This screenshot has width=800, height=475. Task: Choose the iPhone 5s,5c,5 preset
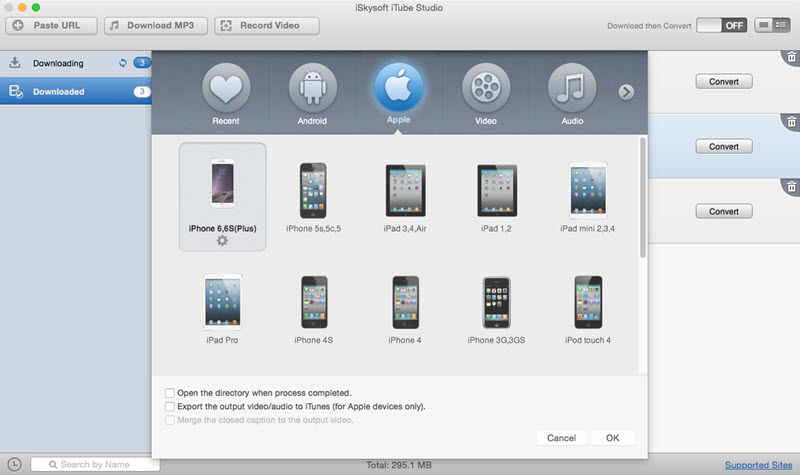[x=313, y=198]
